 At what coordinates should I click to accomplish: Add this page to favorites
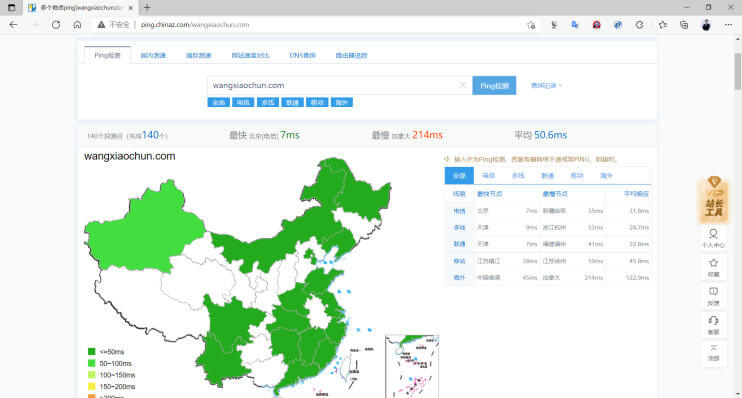pos(531,25)
